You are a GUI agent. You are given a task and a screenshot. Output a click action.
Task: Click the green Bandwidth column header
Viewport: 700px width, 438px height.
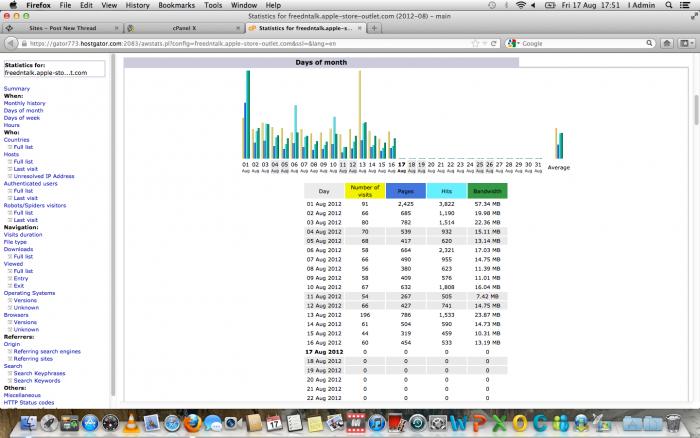[x=487, y=191]
